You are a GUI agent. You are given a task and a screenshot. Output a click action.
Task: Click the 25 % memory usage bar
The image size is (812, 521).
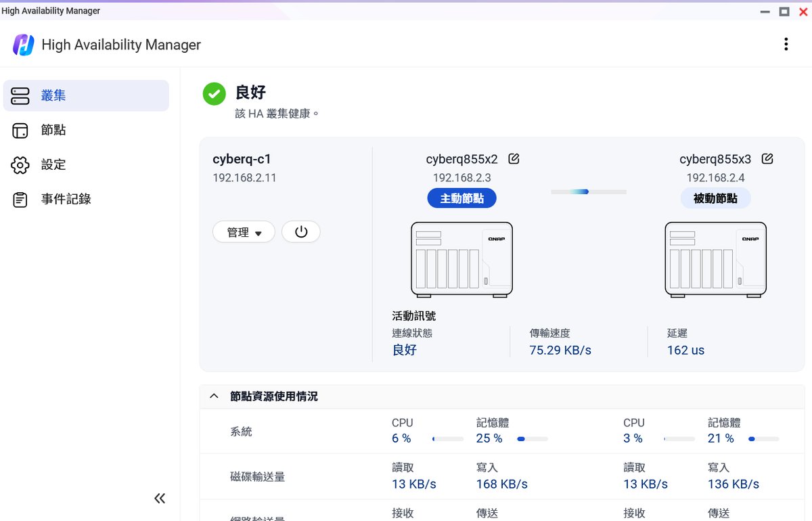(x=532, y=439)
